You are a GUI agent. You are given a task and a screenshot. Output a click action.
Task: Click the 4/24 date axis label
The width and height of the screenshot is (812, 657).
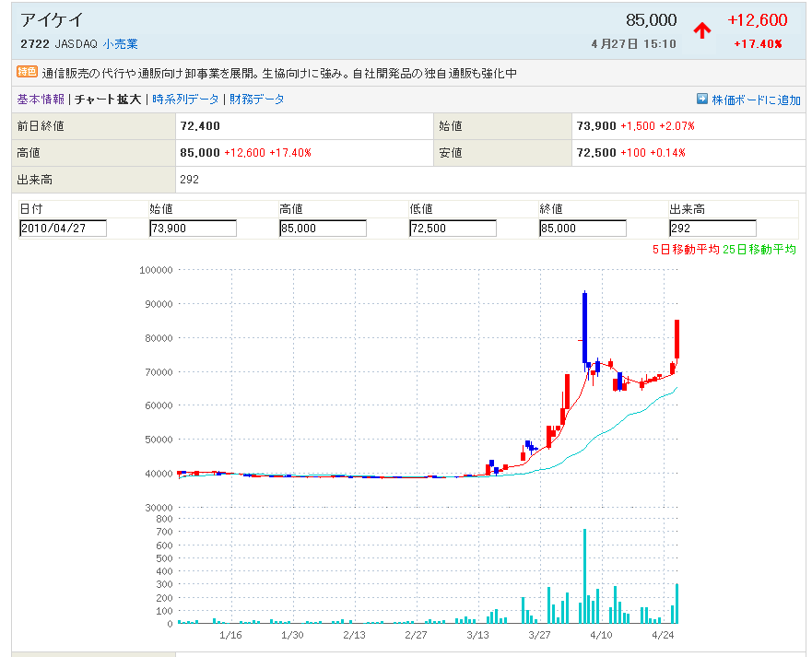point(663,635)
